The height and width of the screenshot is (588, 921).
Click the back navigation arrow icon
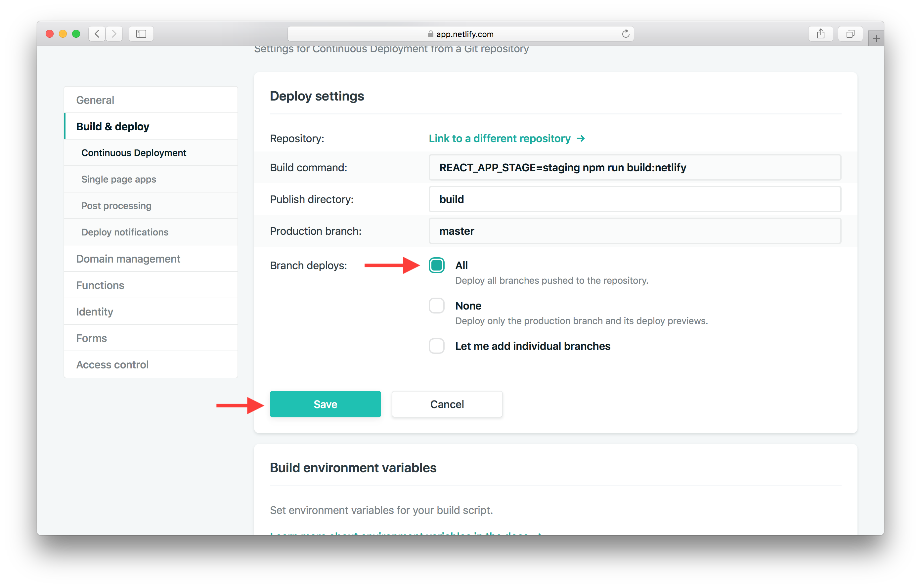click(x=99, y=33)
